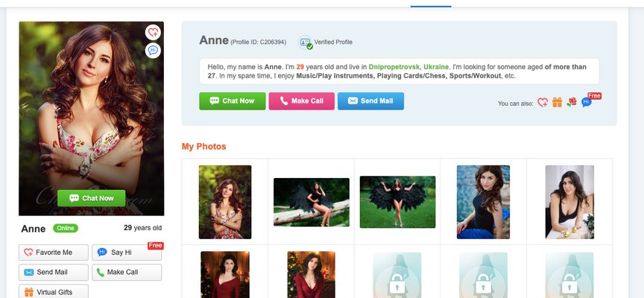
Task: Click the 'My Photos' heading
Action: pos(203,147)
